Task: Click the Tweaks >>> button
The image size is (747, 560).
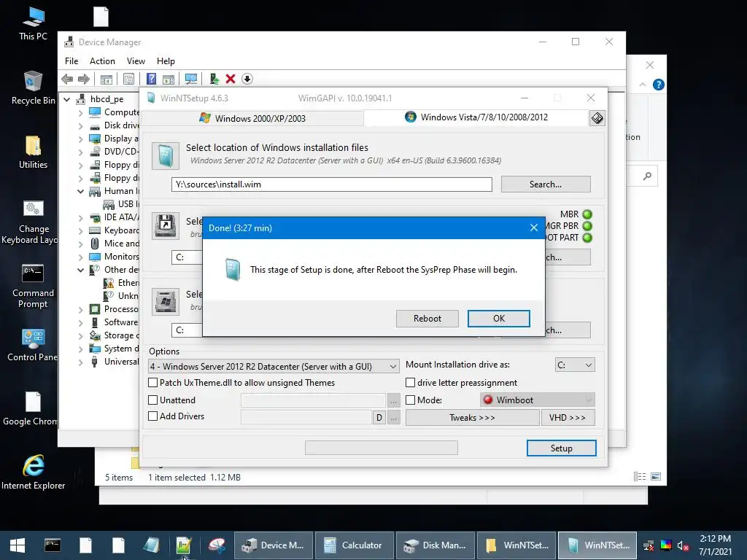Action: click(472, 418)
